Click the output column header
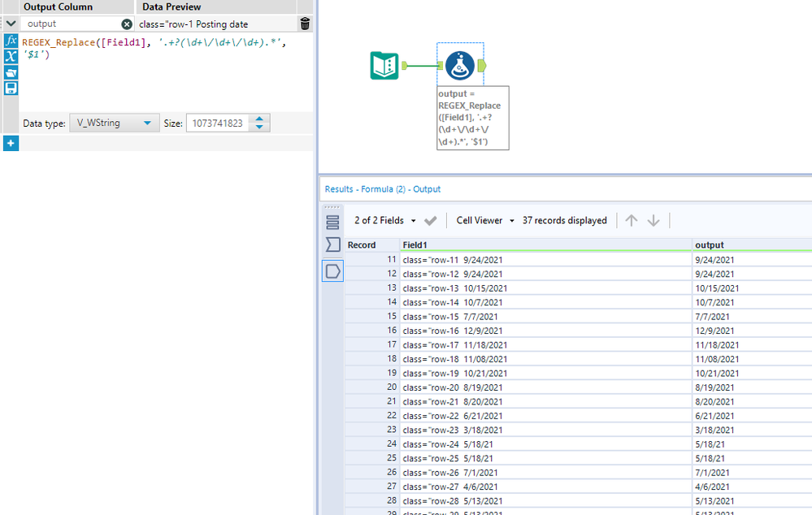The height and width of the screenshot is (515, 812). [752, 245]
